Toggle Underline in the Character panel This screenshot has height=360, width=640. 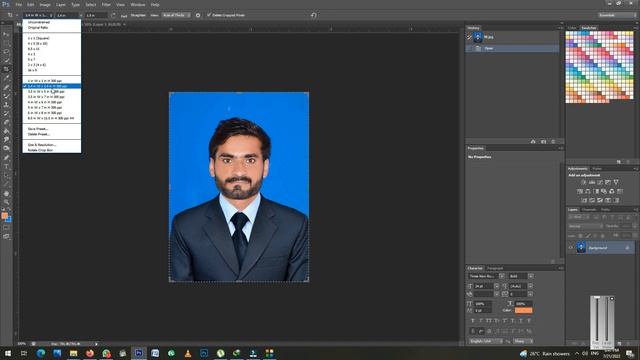click(x=520, y=321)
